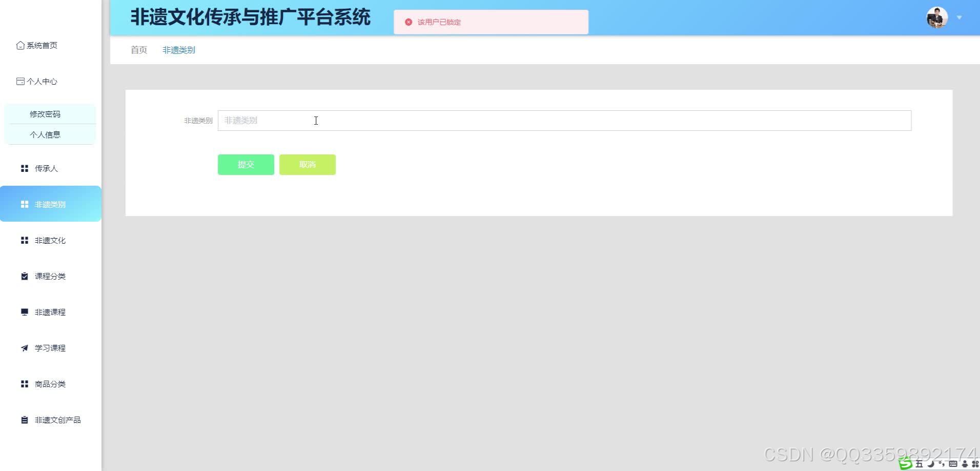Select the 非遗文创产品 document icon
The width and height of the screenshot is (980, 471).
click(x=24, y=419)
